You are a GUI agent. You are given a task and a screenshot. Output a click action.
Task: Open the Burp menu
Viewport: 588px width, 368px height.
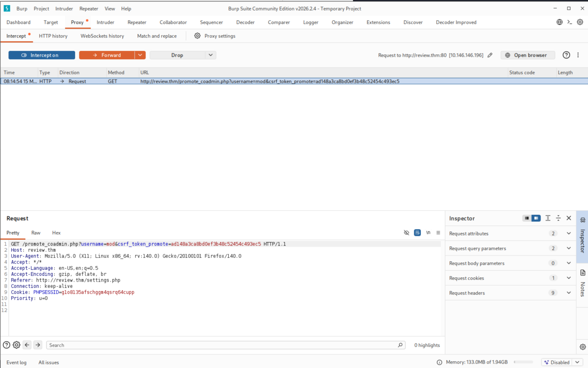[22, 9]
